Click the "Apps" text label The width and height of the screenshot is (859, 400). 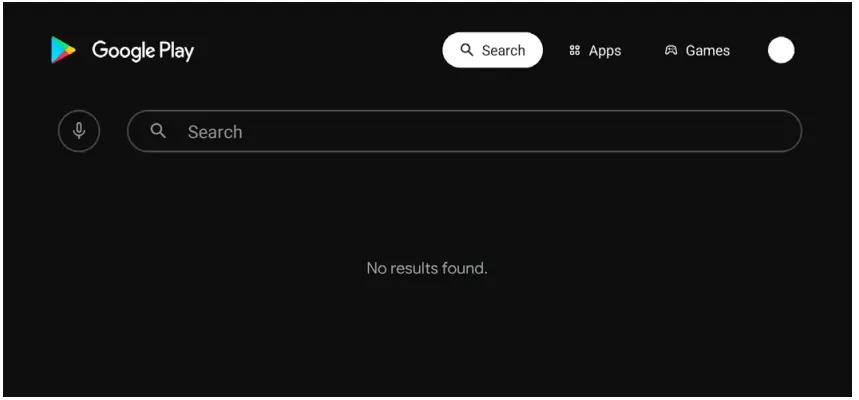(x=605, y=51)
